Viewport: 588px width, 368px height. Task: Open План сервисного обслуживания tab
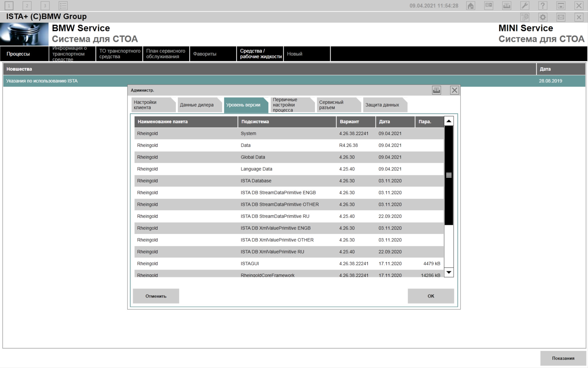(166, 54)
